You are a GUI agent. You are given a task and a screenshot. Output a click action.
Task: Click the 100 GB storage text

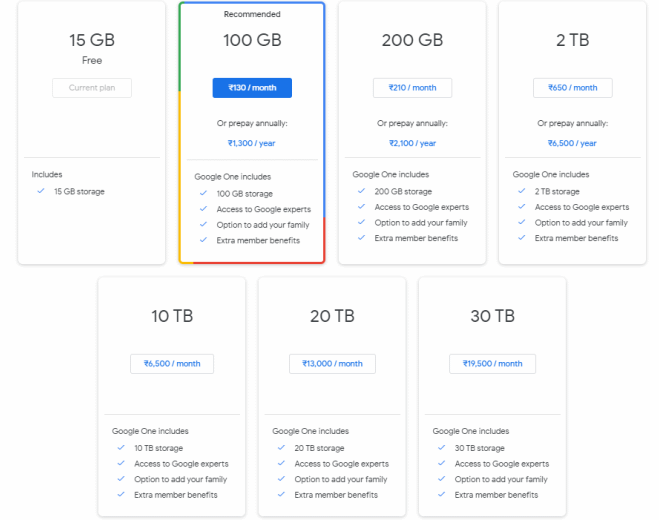[245, 194]
